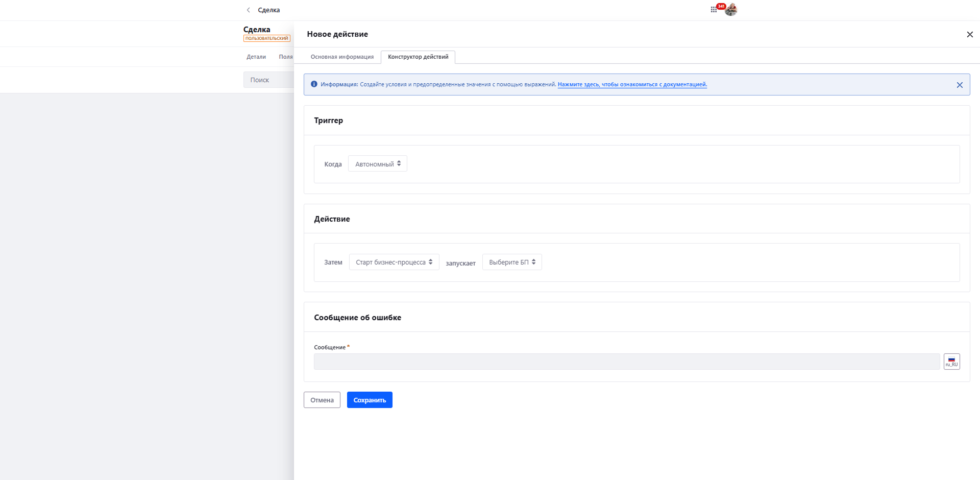980x480 pixels.
Task: Open the apps grid menu icon
Action: [x=713, y=10]
